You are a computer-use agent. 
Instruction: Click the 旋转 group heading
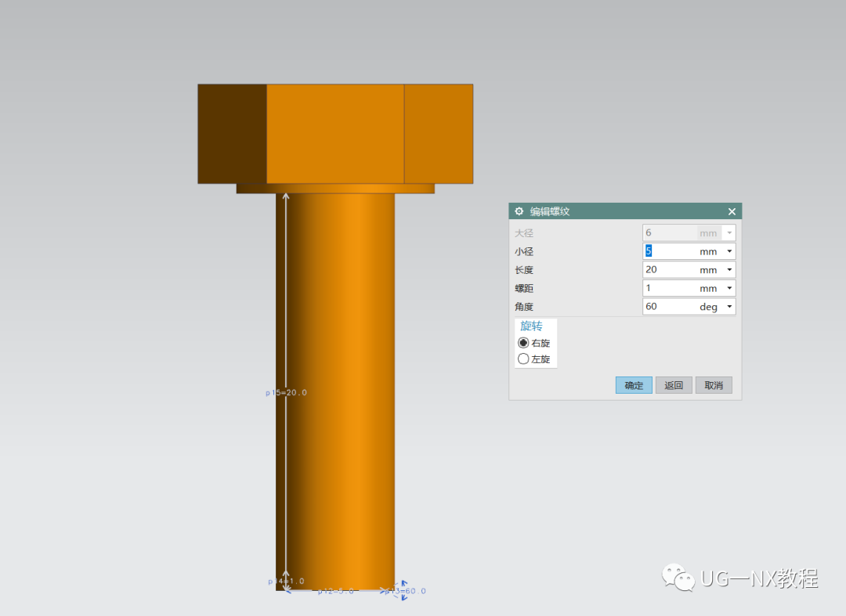coord(531,326)
